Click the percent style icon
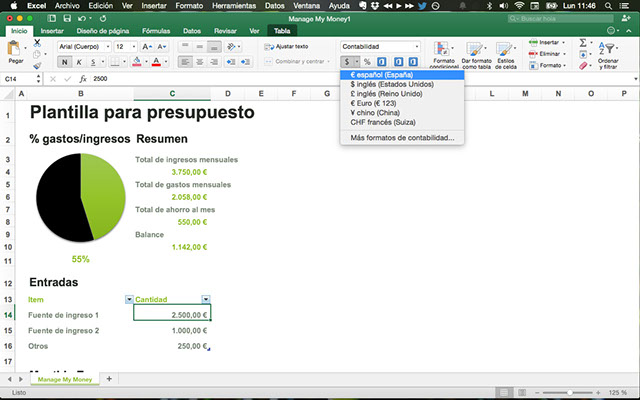The height and width of the screenshot is (400, 640). (x=367, y=62)
